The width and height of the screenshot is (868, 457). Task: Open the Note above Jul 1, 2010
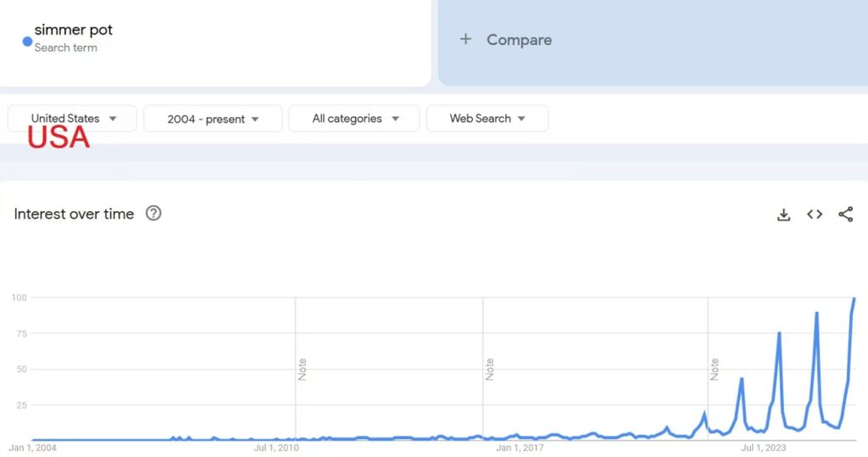tap(303, 369)
